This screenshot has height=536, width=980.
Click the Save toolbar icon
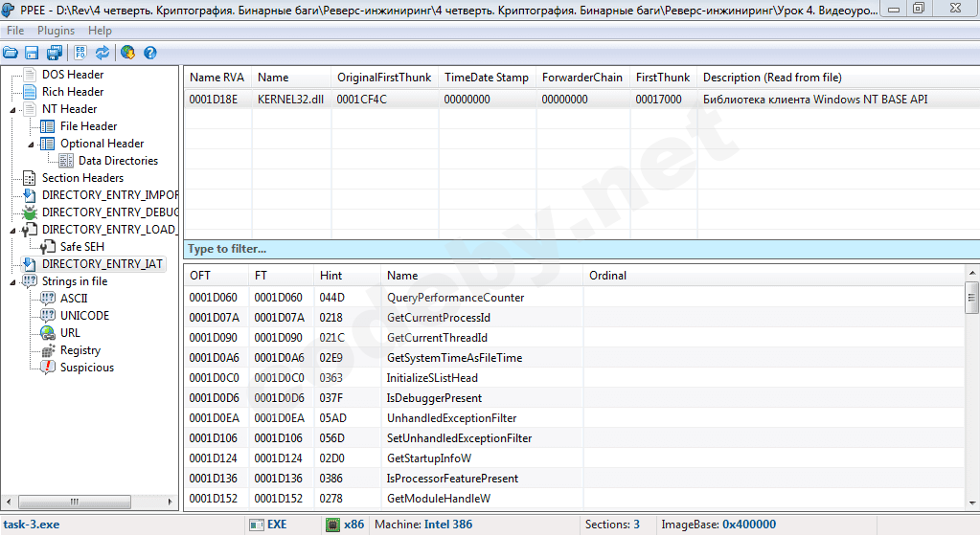pyautogui.click(x=32, y=53)
